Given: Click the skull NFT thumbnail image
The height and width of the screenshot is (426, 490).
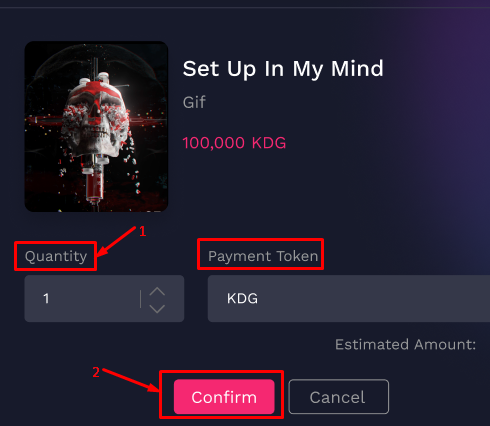Looking at the screenshot, I should (x=96, y=126).
